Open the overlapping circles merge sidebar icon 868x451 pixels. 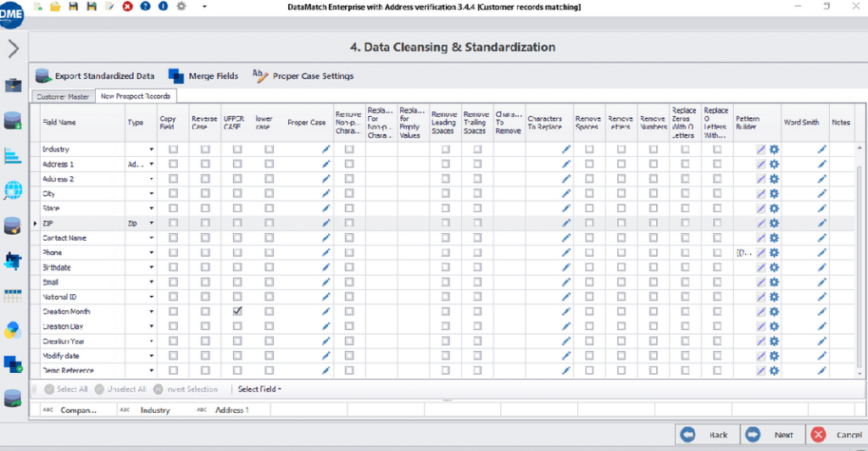[13, 331]
